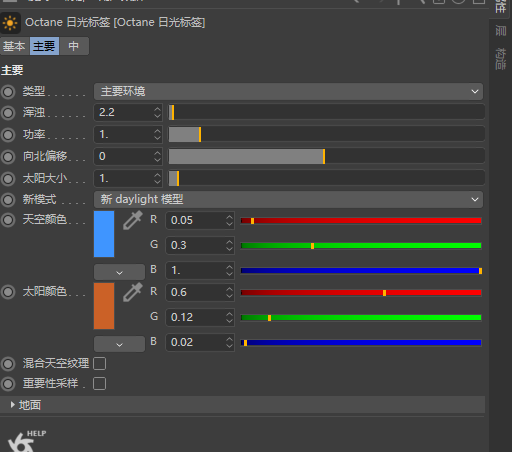Click the sky color green channel slider
This screenshot has width=512, height=452.
point(361,246)
